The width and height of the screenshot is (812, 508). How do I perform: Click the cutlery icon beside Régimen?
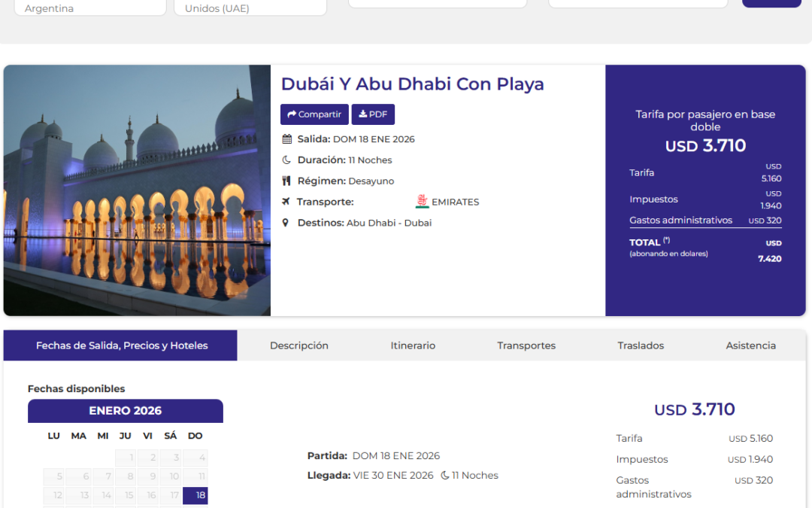[286, 181]
